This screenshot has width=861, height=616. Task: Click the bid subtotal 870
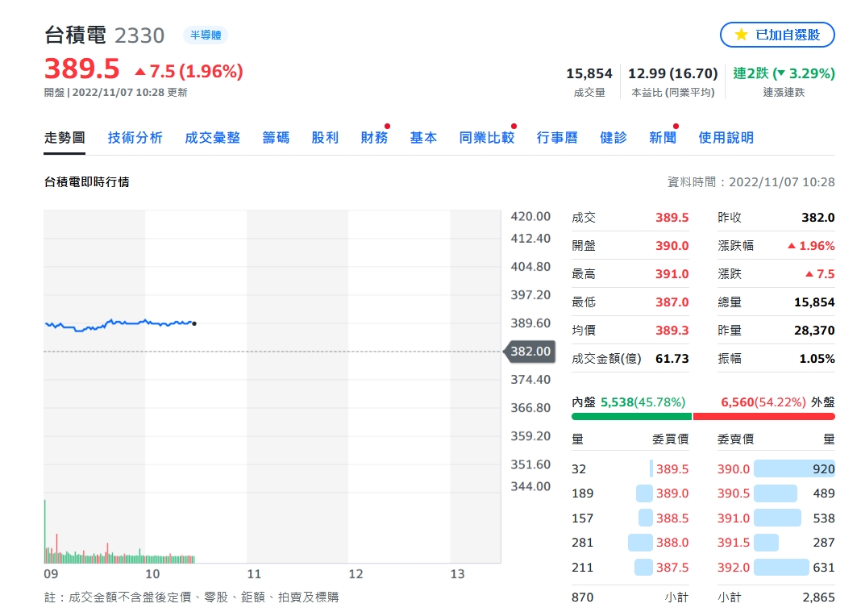[x=582, y=597]
